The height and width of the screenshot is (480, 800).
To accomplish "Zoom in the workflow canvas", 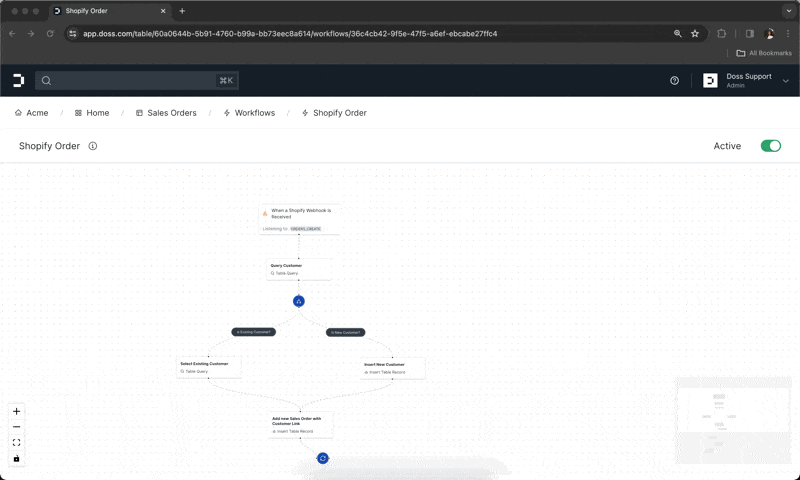I will click(x=16, y=411).
